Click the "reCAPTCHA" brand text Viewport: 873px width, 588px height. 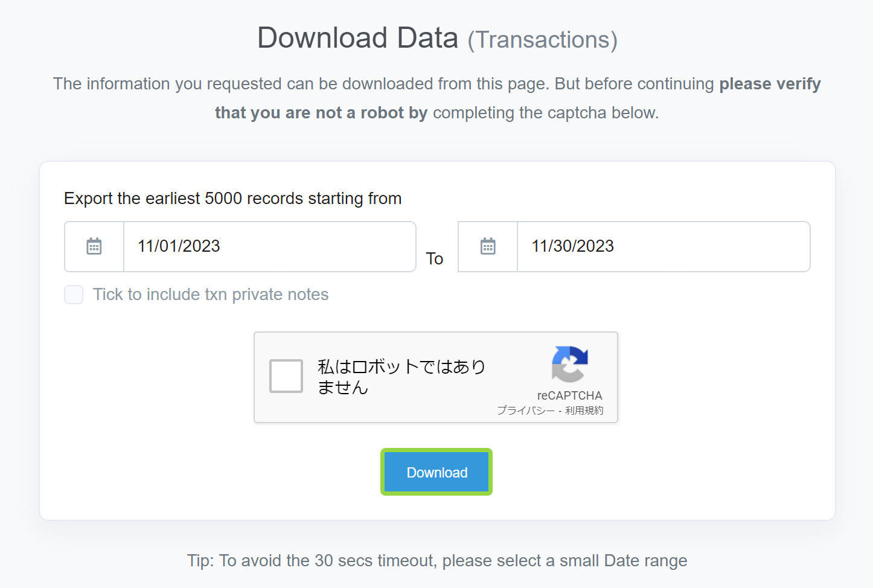(569, 396)
